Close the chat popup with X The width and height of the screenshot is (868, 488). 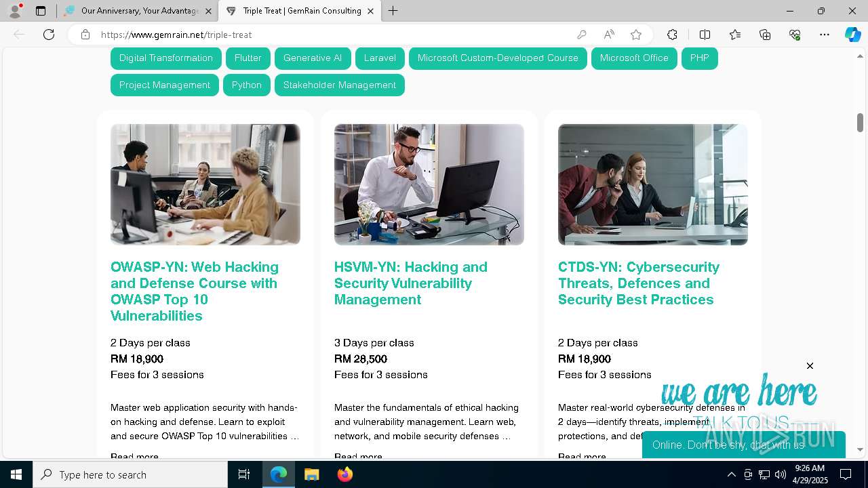pyautogui.click(x=810, y=366)
